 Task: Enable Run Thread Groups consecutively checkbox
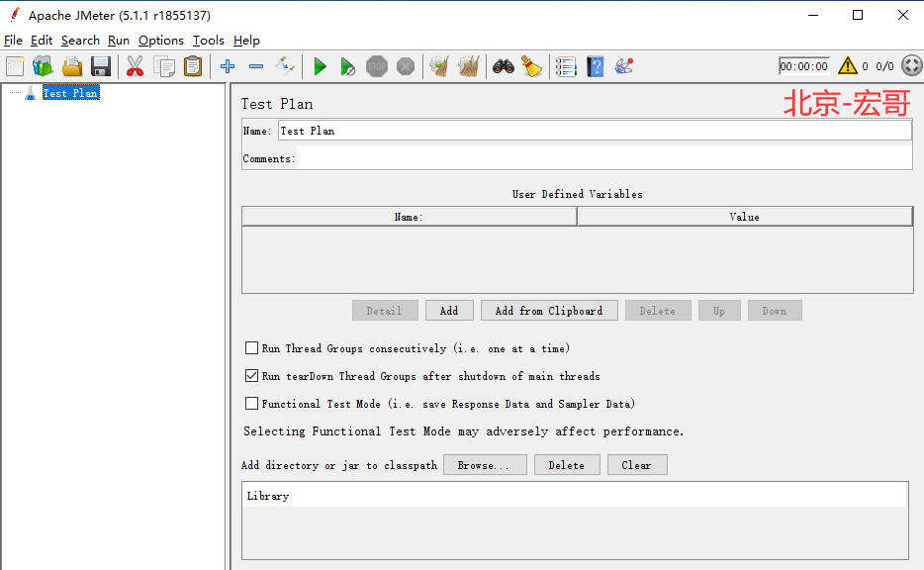[x=251, y=348]
